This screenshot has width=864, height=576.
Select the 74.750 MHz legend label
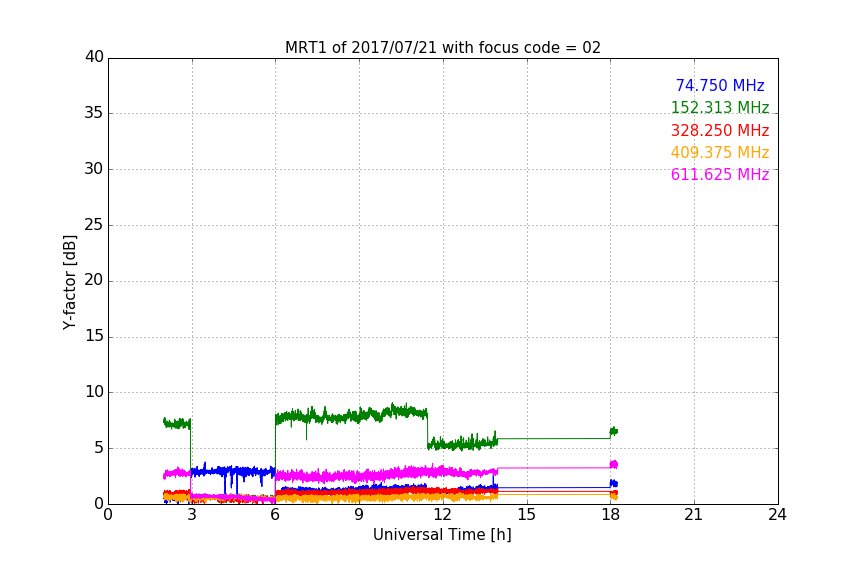[x=720, y=85]
